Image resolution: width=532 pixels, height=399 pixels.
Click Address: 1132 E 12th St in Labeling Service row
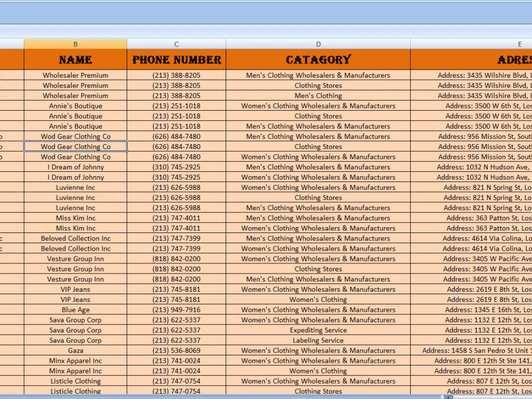471,340
